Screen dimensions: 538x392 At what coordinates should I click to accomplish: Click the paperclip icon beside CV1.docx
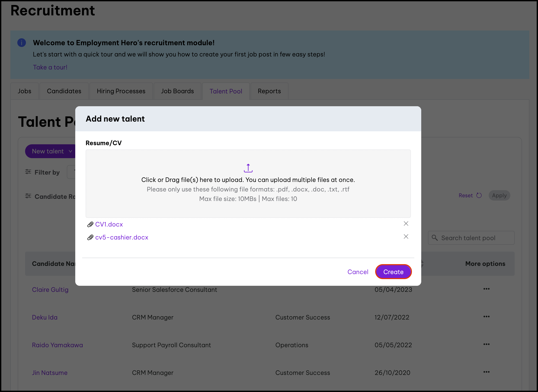click(x=90, y=225)
